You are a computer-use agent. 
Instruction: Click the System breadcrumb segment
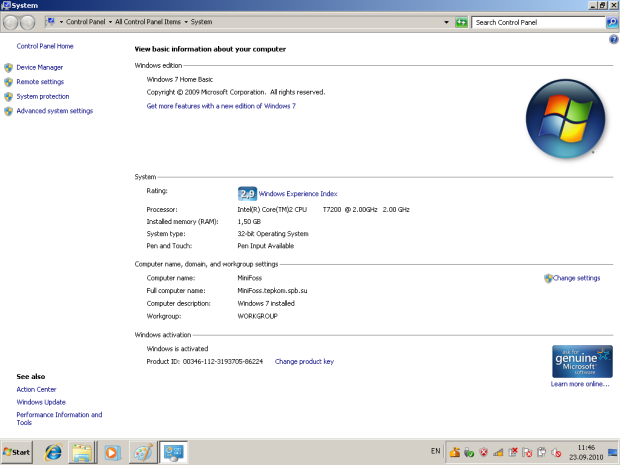click(201, 22)
